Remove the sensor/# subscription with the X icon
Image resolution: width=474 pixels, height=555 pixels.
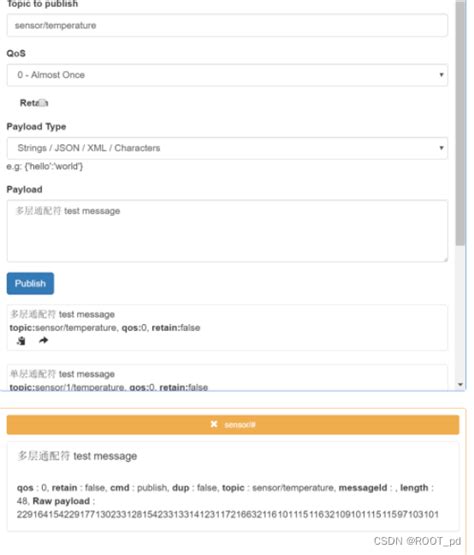point(214,424)
